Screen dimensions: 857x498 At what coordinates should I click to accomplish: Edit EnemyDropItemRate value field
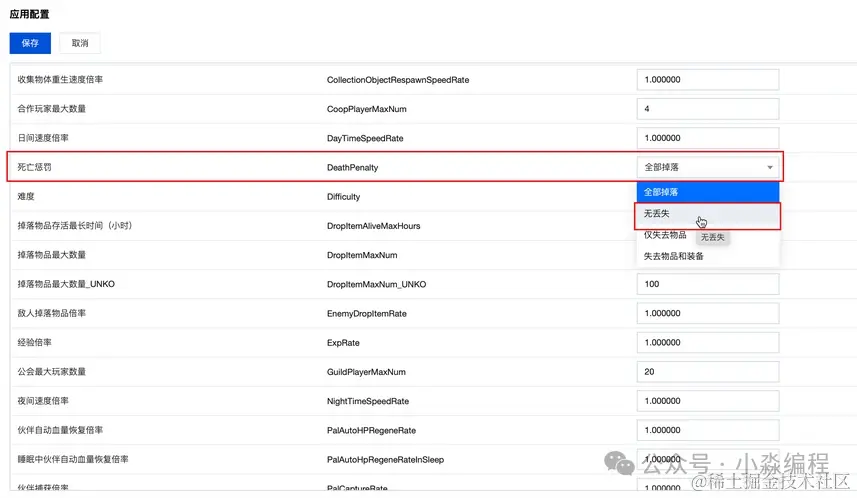708,313
